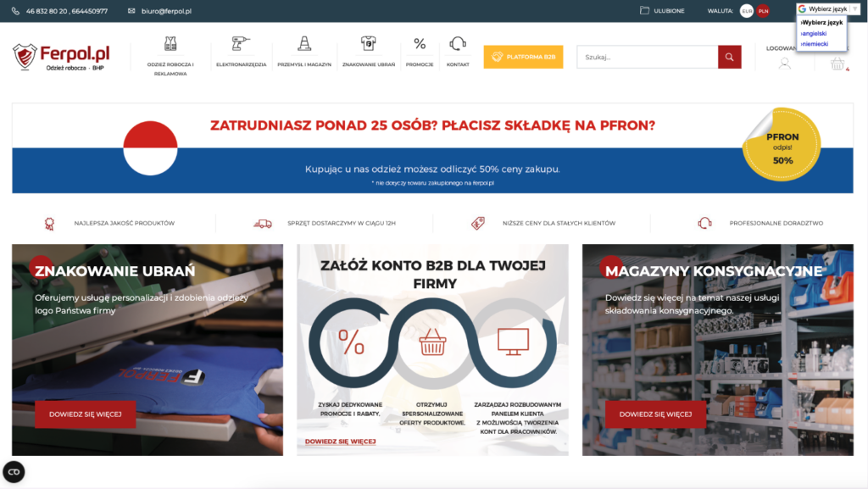
Task: Choose angielski from language list
Action: [x=814, y=33]
